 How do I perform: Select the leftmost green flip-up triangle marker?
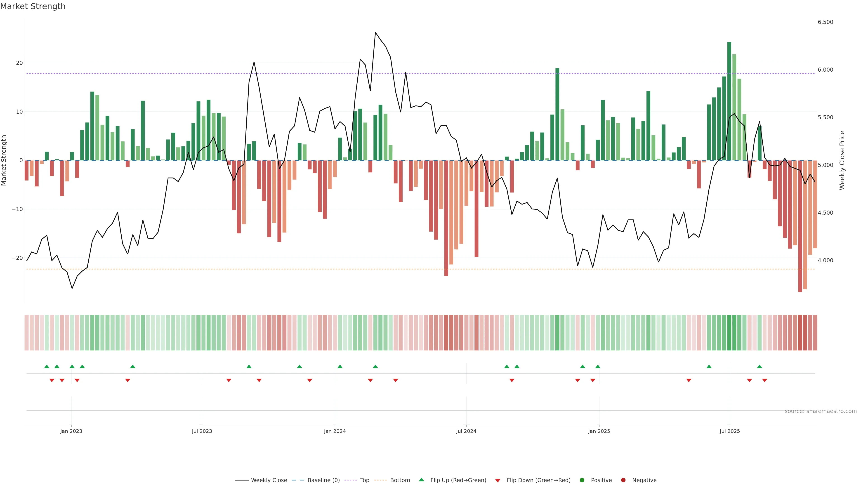click(47, 366)
